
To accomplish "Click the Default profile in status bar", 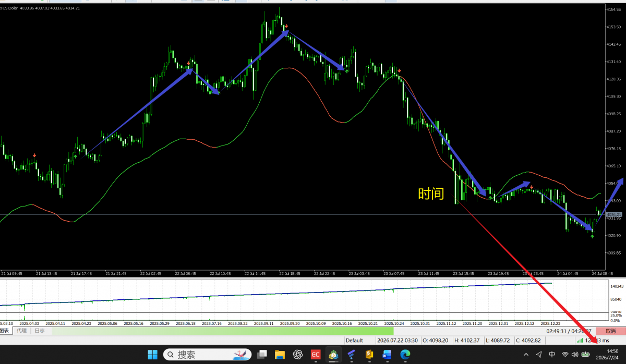I will coord(354,340).
